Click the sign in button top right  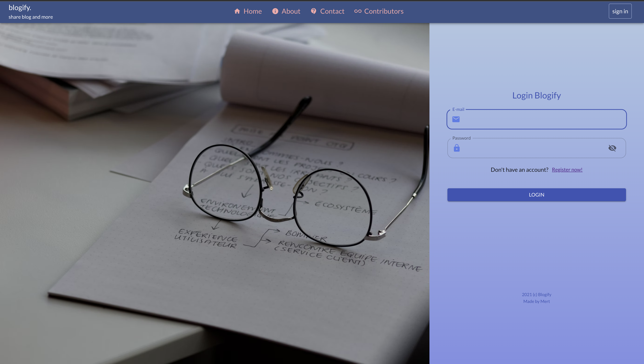[x=620, y=11]
